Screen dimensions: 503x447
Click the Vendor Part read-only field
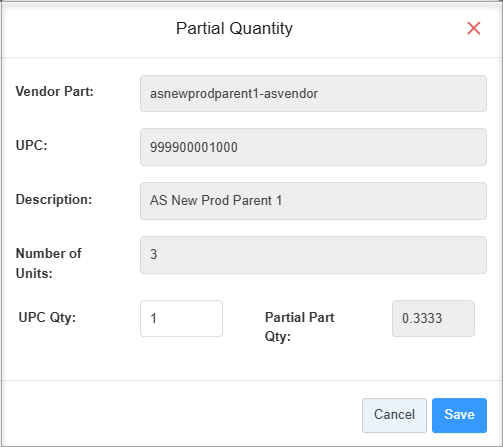313,93
